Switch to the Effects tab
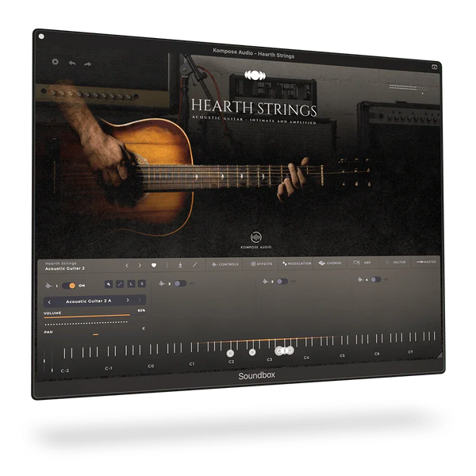 pyautogui.click(x=261, y=263)
